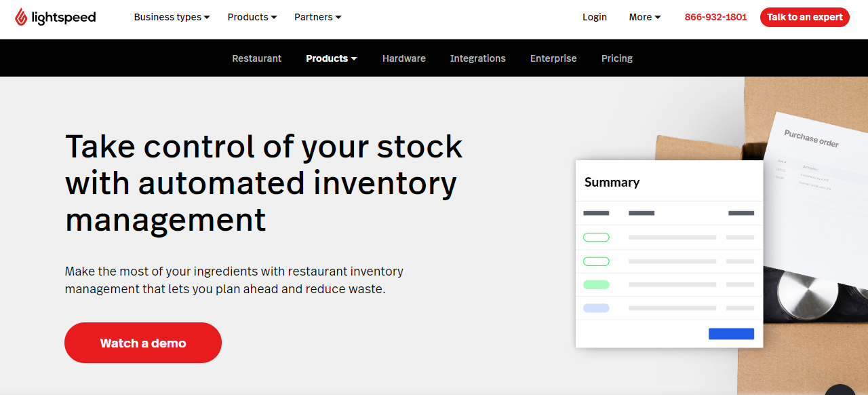Click the filled green status pill
868x395 pixels.
pos(596,284)
